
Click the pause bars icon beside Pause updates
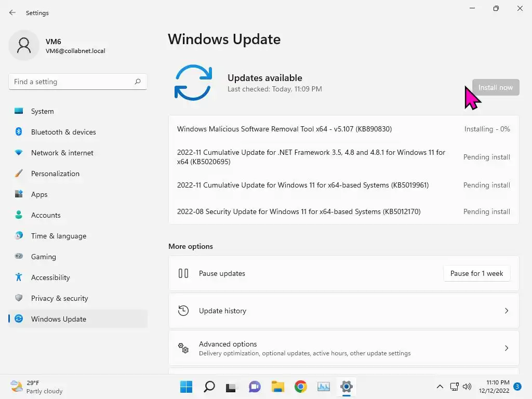coord(183,273)
